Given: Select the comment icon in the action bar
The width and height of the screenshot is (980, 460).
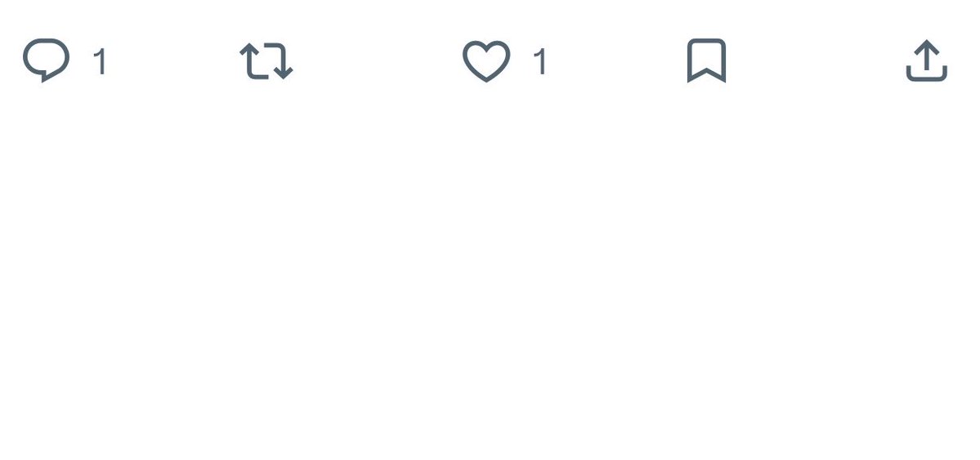Looking at the screenshot, I should pyautogui.click(x=47, y=60).
